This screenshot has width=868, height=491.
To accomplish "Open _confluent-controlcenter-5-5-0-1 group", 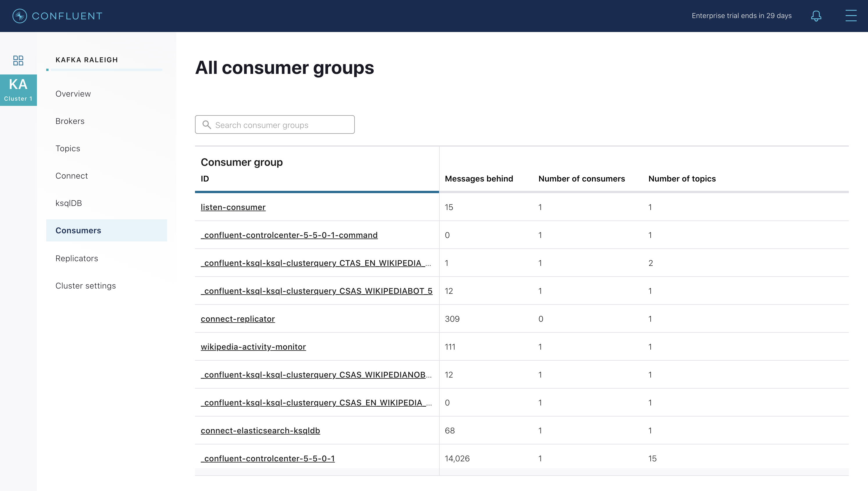I will 268,459.
